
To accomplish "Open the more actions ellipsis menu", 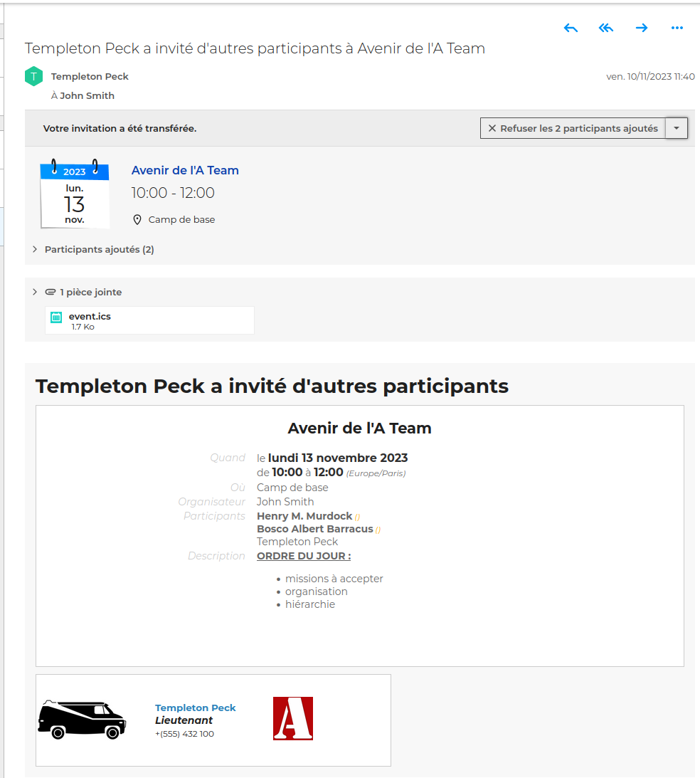I will click(x=677, y=28).
